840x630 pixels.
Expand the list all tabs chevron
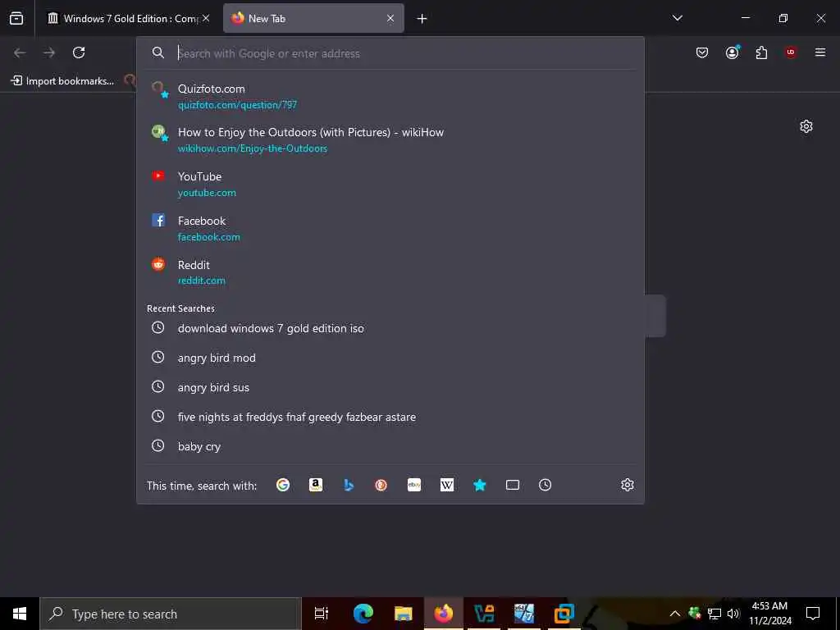click(677, 18)
